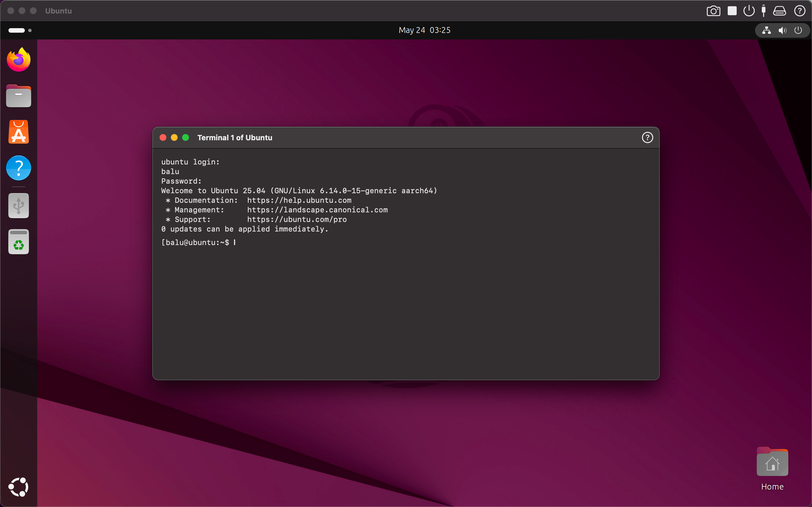
Task: Open the May 24 03:25 clock menu
Action: [424, 30]
